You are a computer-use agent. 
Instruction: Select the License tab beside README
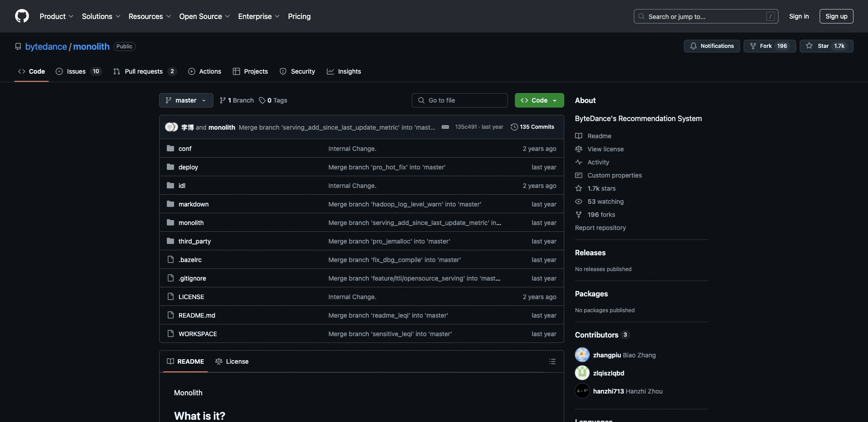[232, 361]
